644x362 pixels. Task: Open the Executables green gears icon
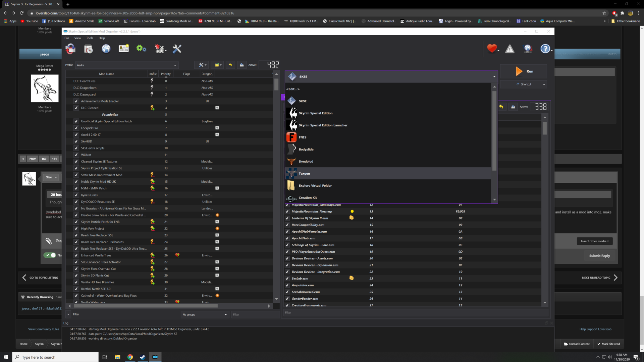pos(141,49)
